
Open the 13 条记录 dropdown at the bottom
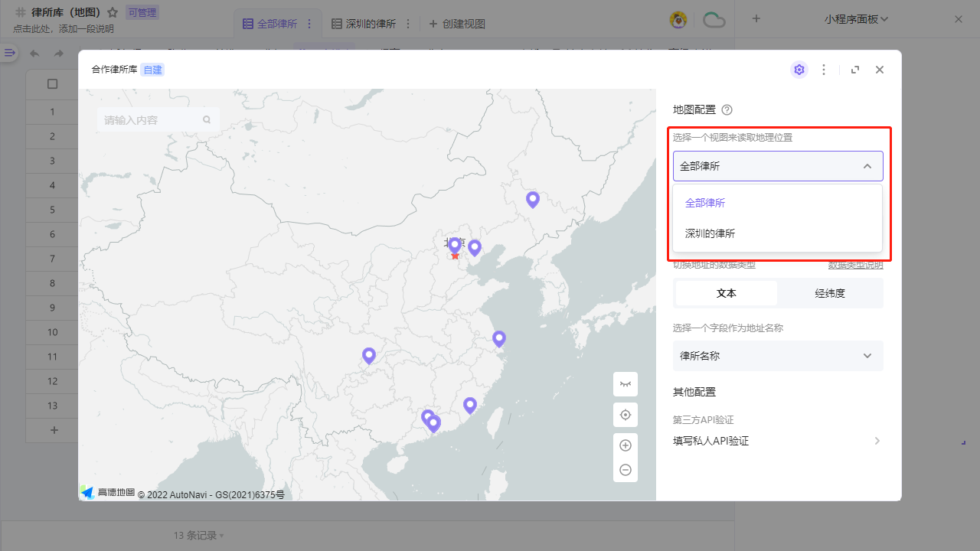tap(198, 535)
